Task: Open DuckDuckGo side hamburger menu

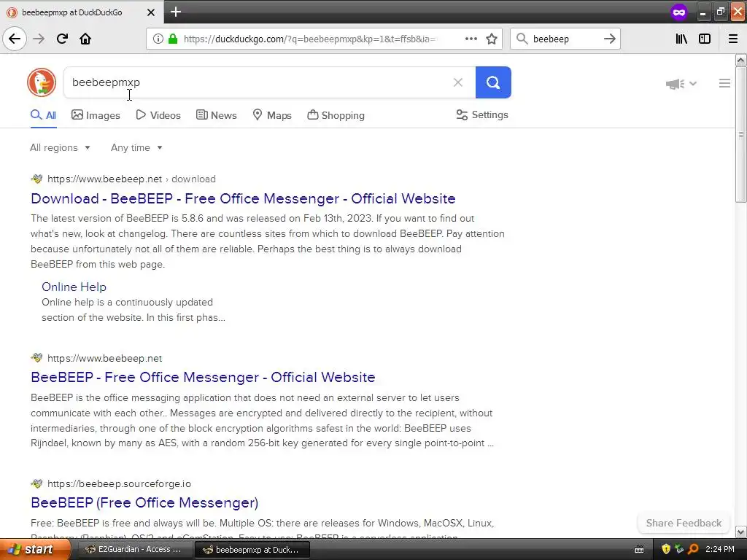Action: coord(724,83)
